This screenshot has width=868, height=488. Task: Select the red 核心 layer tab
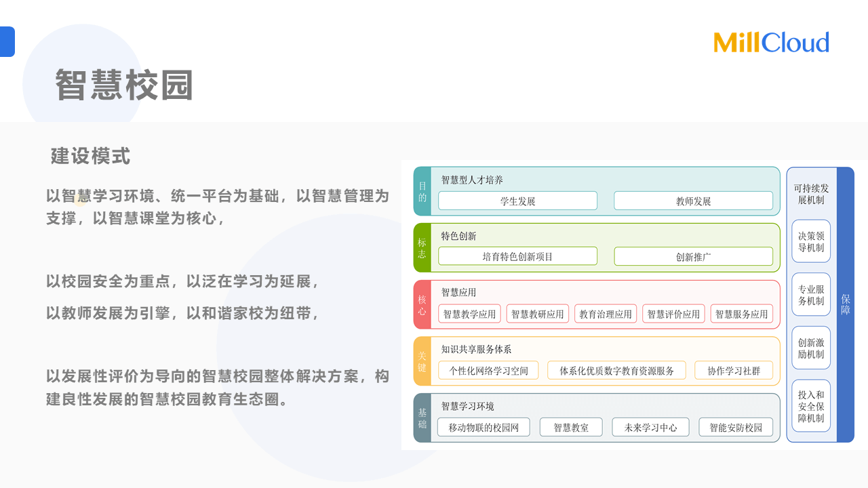(x=422, y=305)
